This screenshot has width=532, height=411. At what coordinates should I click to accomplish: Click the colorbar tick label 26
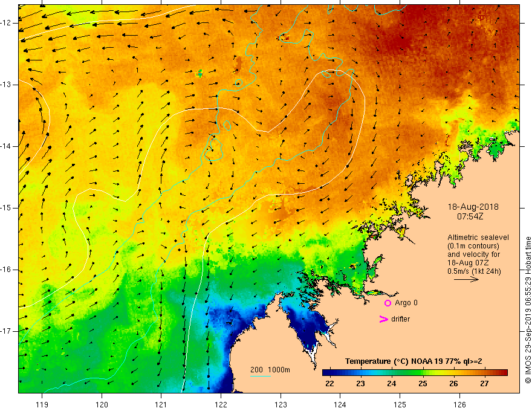453,384
